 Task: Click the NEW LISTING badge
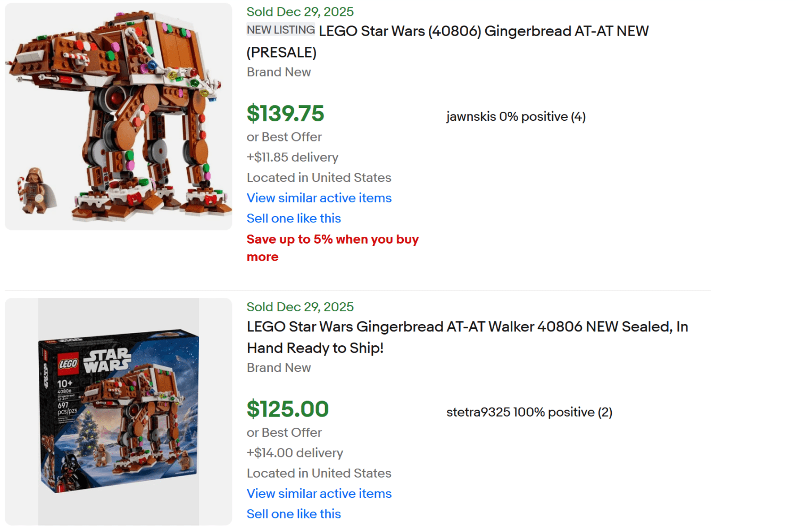click(x=280, y=30)
